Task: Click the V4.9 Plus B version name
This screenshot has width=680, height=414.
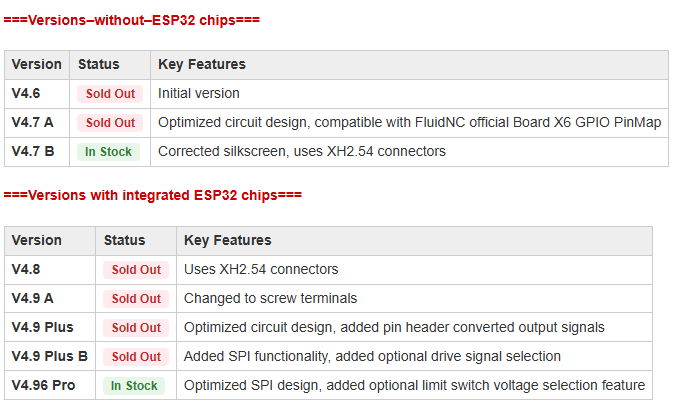Action: point(50,356)
